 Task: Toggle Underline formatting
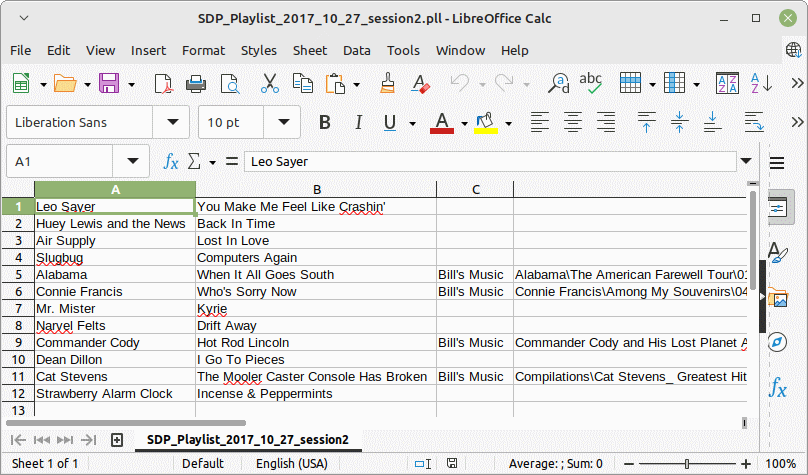[390, 123]
